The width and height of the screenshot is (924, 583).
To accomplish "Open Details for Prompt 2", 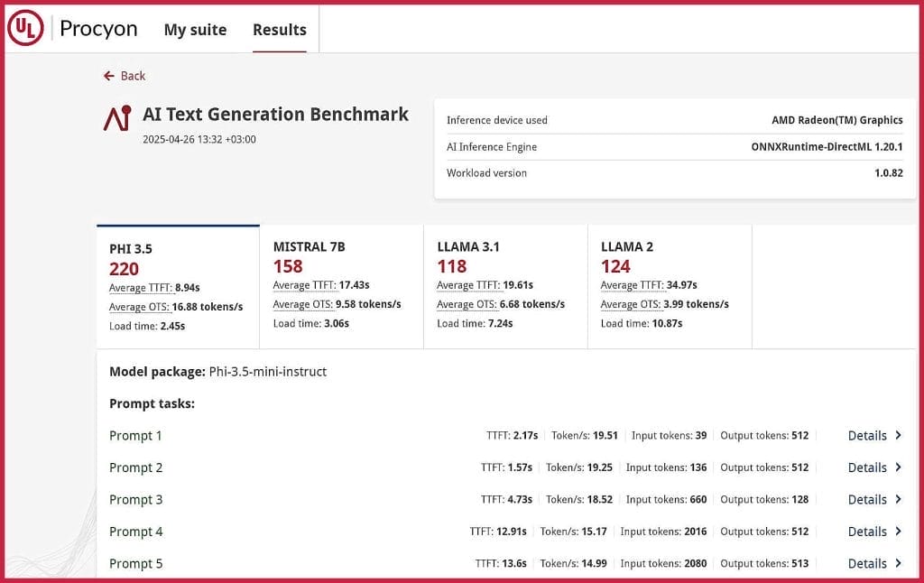I will click(x=867, y=467).
